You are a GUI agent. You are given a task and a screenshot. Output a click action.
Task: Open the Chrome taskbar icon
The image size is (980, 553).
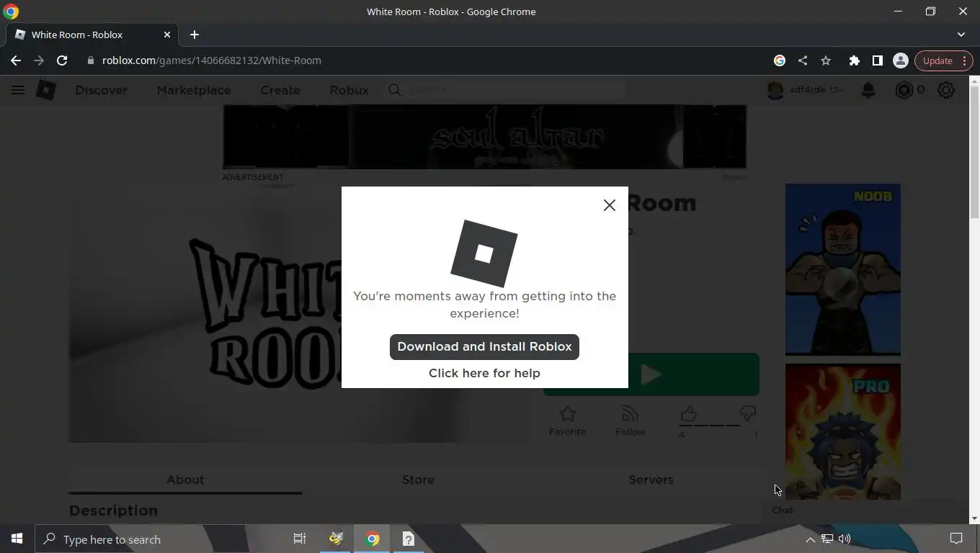[x=372, y=539]
